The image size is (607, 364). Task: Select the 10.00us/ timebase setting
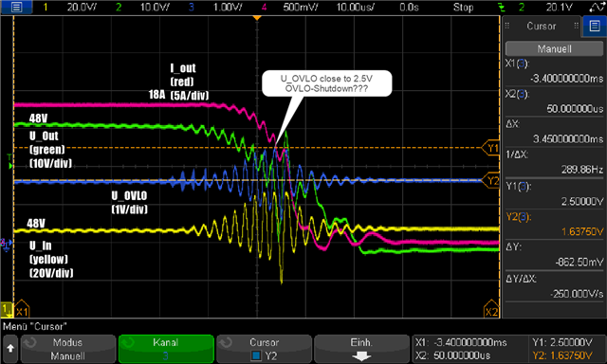pos(355,7)
